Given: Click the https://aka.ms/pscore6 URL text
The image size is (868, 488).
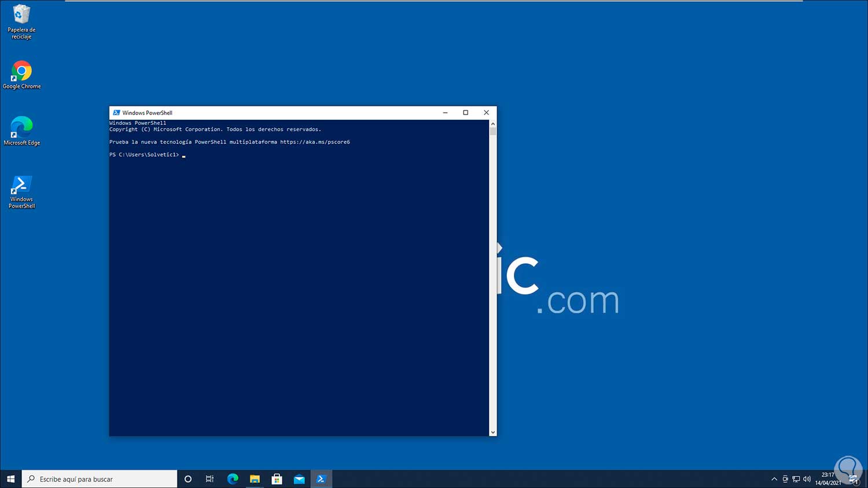Looking at the screenshot, I should pyautogui.click(x=315, y=142).
